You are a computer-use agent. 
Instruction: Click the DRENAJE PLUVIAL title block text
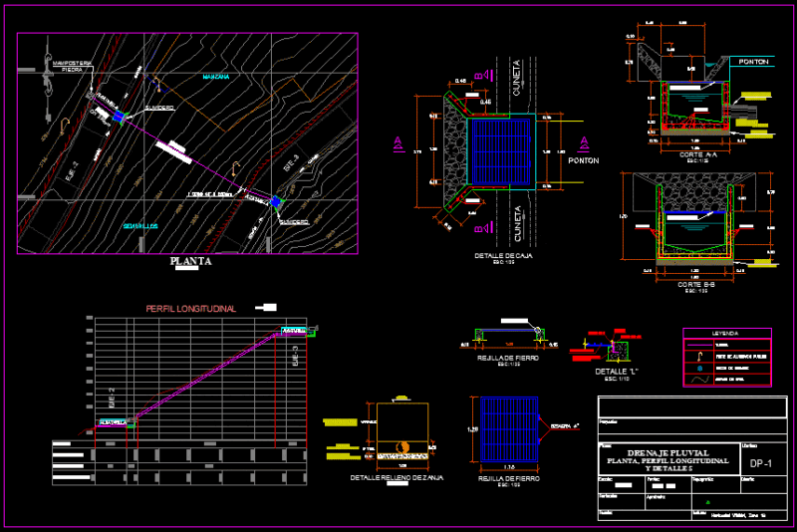coord(667,452)
